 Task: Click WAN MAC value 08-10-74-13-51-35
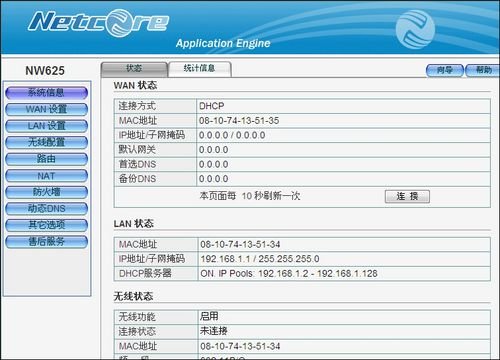239,121
